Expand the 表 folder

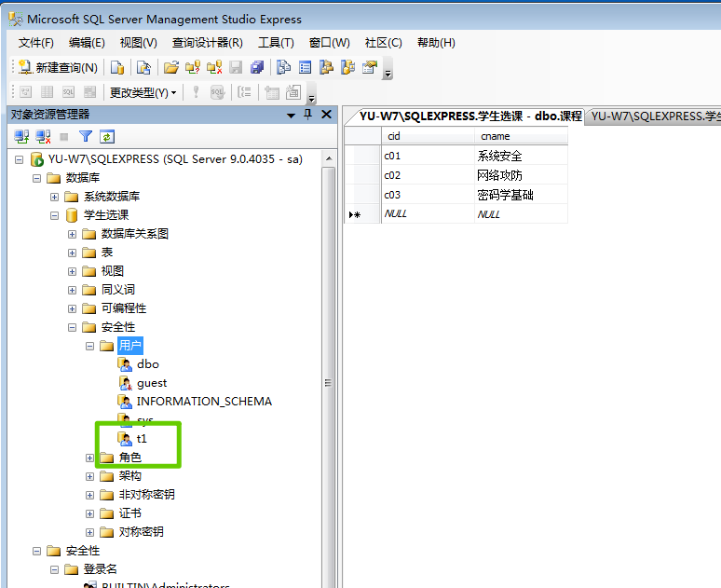72,253
